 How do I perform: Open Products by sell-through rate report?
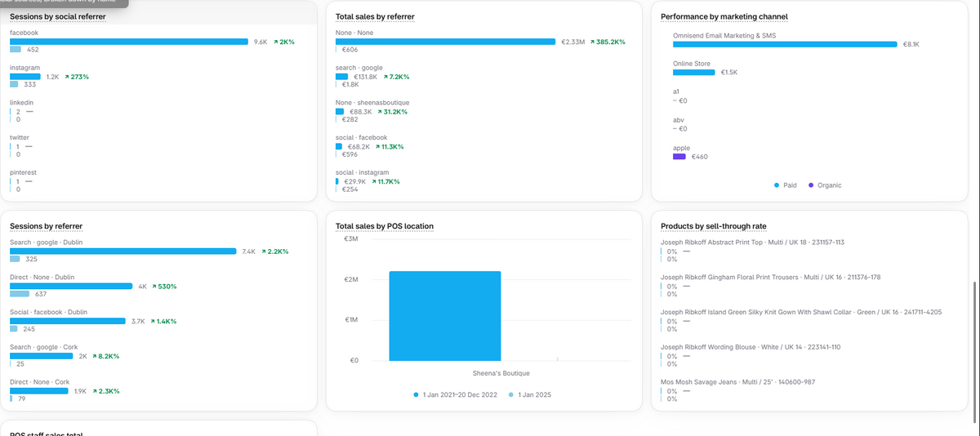713,226
